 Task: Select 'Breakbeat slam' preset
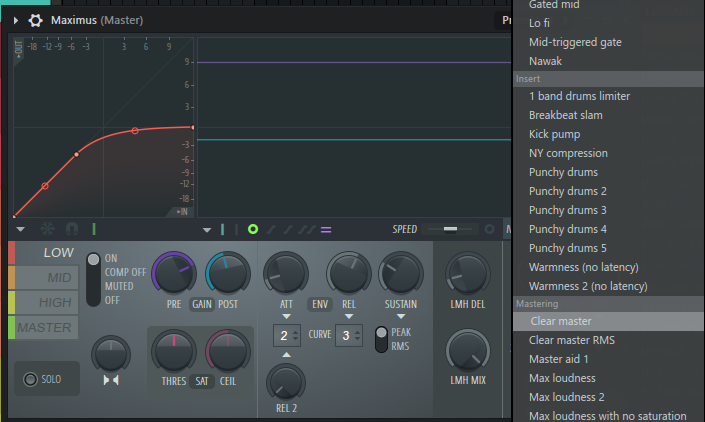click(608, 115)
